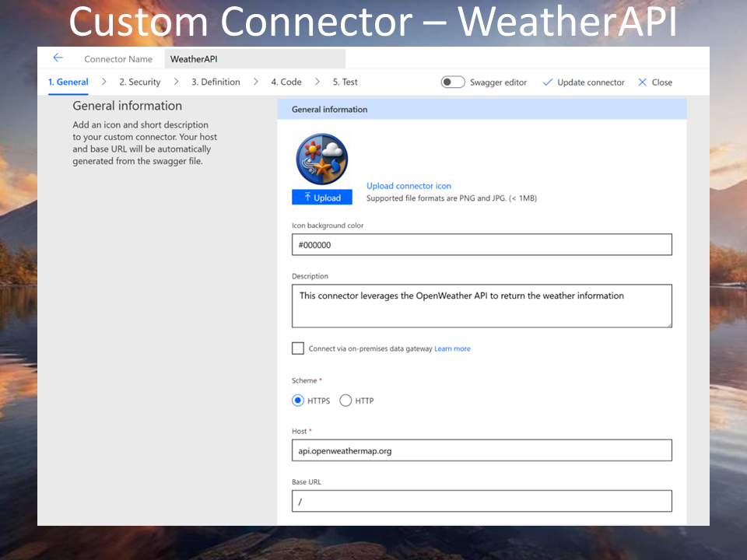Go to the 2. Security step

coord(140,82)
